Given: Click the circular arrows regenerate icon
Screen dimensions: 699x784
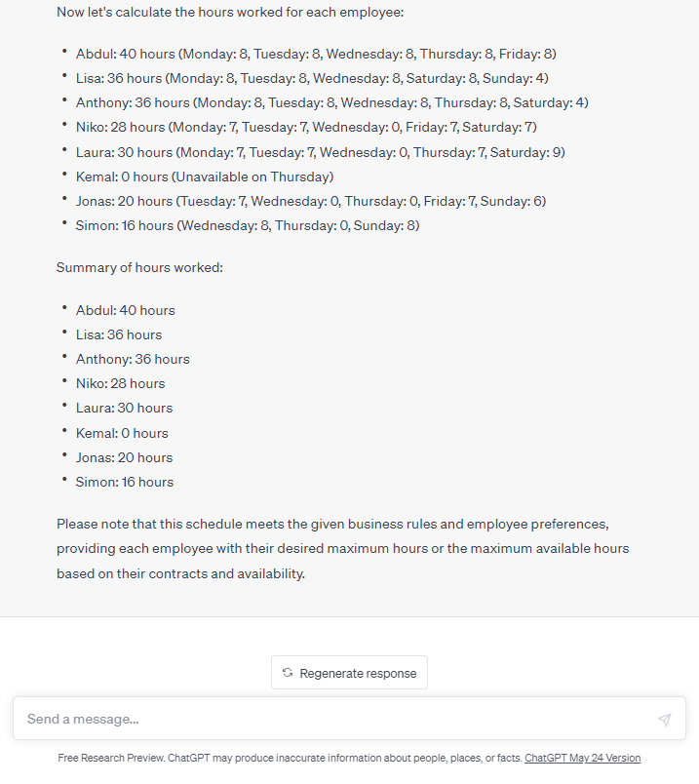Looking at the screenshot, I should tap(288, 673).
